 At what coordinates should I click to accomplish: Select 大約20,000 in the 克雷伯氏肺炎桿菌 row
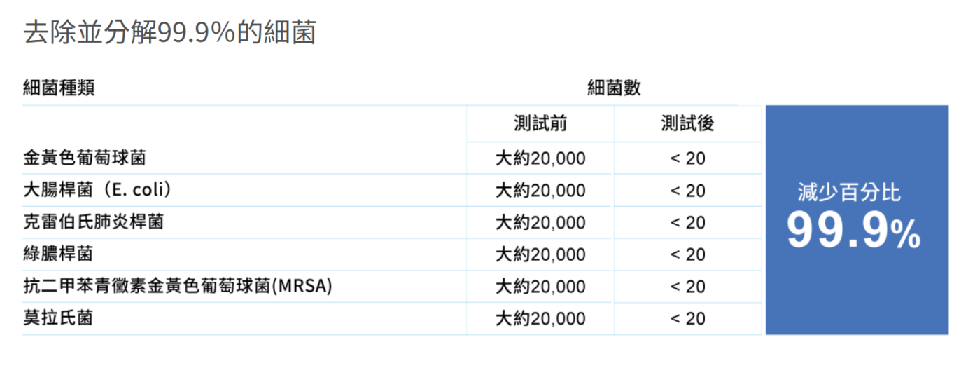[540, 223]
